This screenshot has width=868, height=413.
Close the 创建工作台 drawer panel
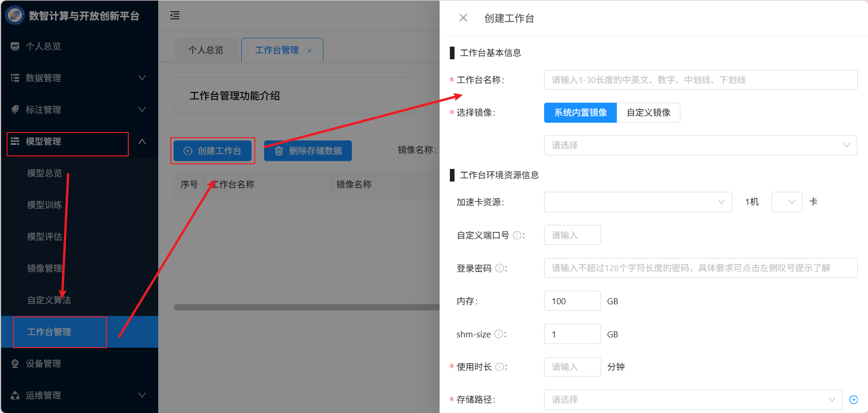(x=463, y=18)
